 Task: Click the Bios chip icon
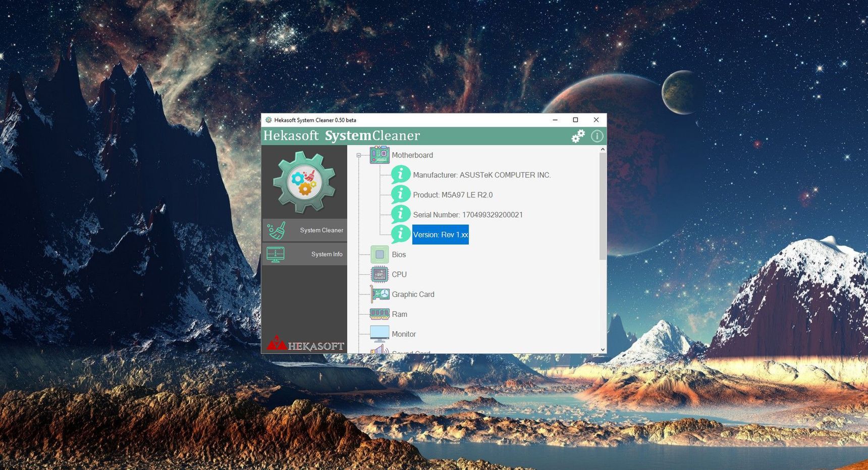(379, 255)
